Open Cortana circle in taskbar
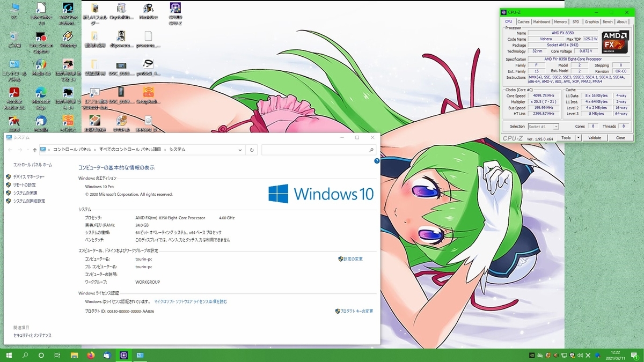 [41, 356]
